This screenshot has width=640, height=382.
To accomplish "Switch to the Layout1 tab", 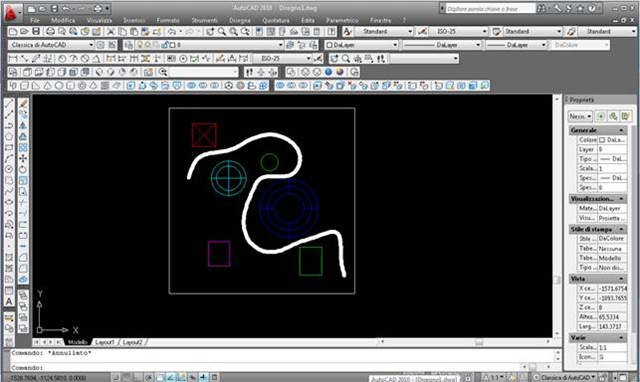I will coord(104,342).
